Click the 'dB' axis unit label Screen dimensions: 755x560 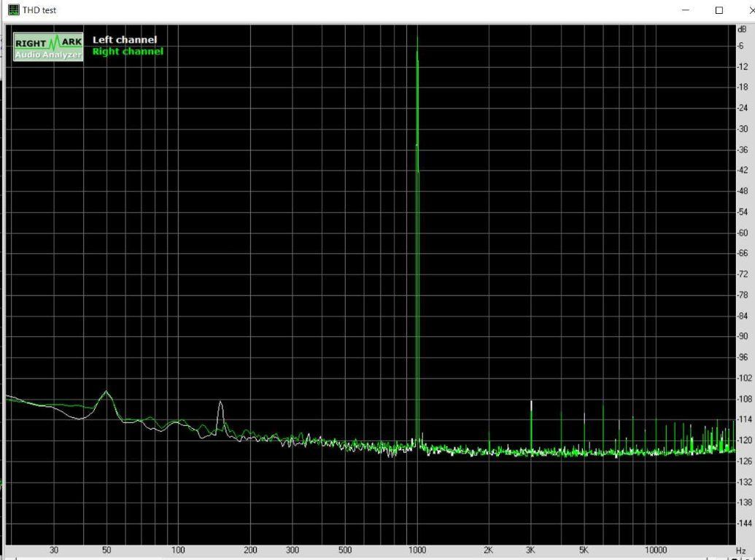(742, 30)
